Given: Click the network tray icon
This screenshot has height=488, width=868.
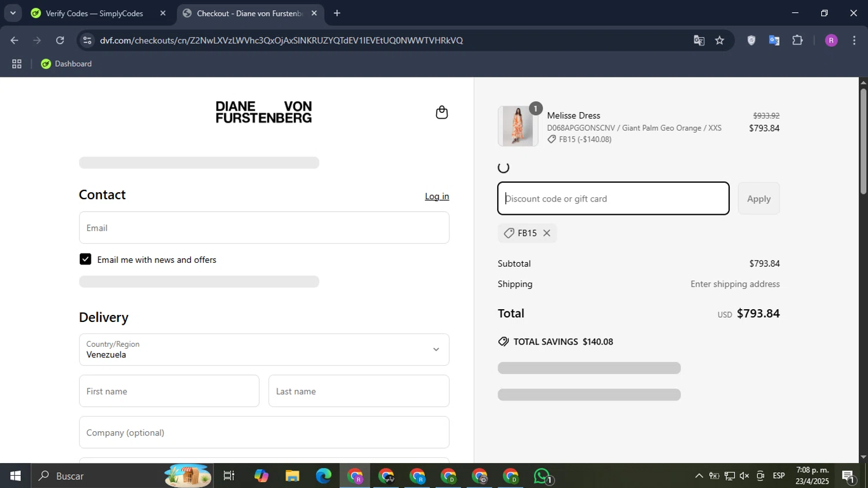Looking at the screenshot, I should pos(729,476).
